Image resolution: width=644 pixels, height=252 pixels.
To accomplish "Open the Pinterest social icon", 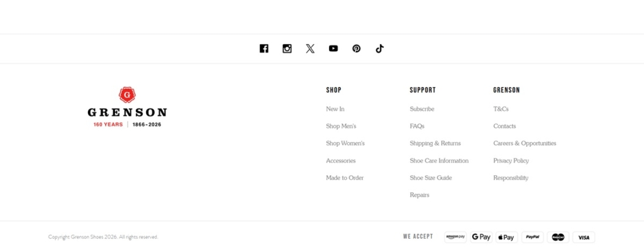I will click(357, 49).
